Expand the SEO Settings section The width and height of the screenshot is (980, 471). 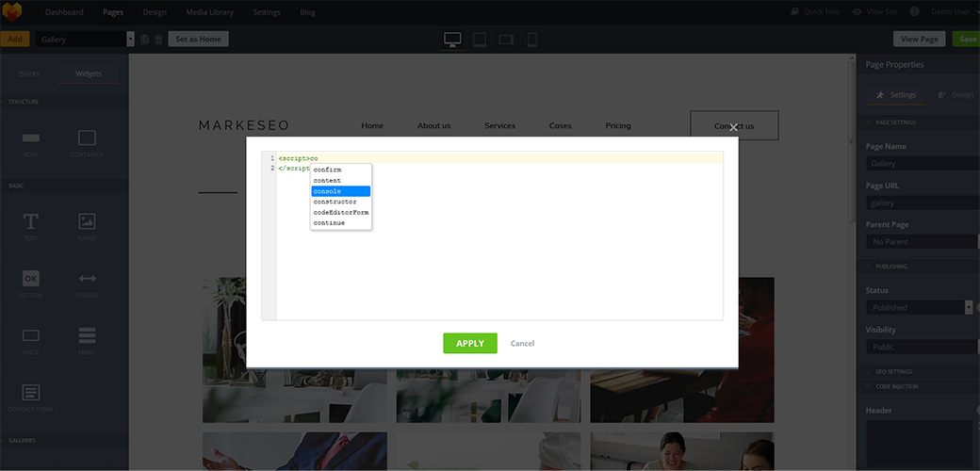[893, 372]
